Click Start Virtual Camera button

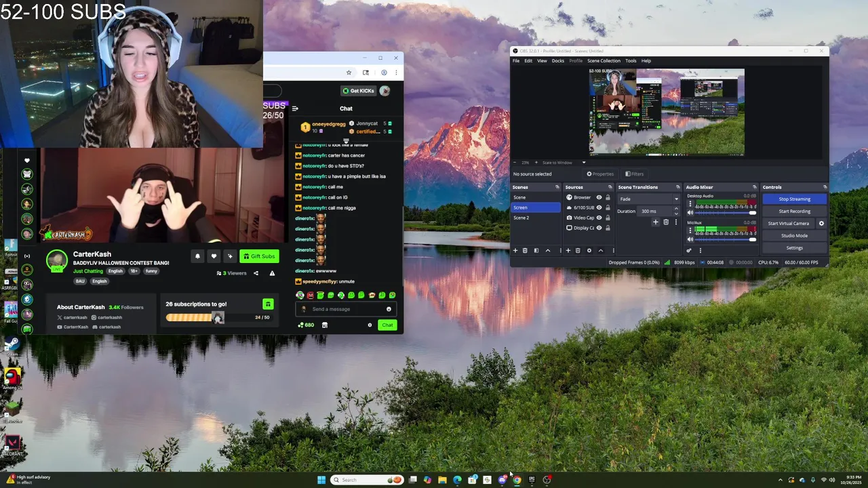[x=789, y=223]
